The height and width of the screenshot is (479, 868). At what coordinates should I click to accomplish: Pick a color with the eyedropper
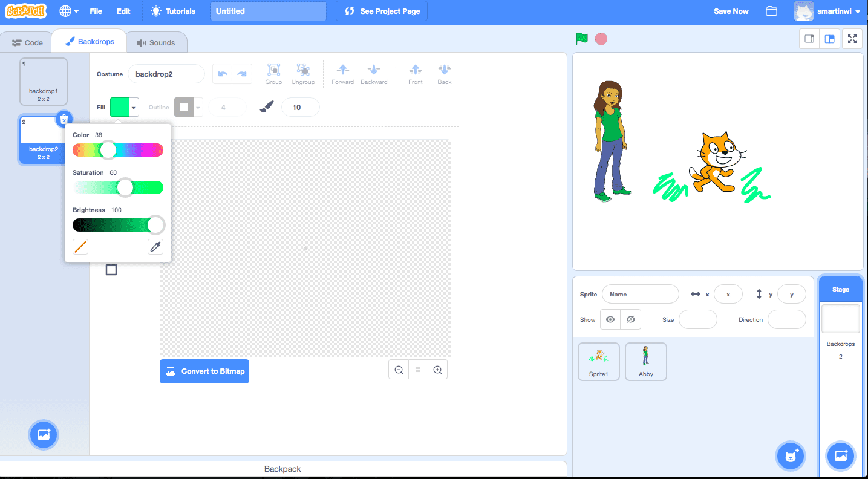pos(155,246)
